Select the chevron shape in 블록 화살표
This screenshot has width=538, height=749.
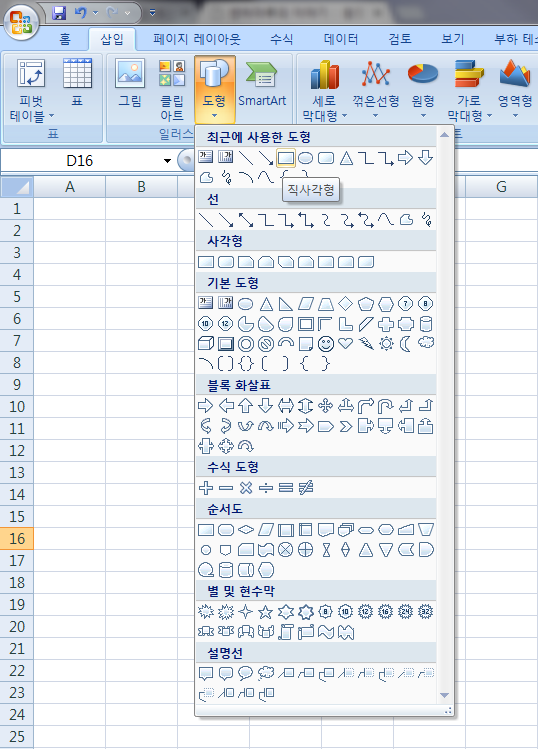(x=345, y=426)
